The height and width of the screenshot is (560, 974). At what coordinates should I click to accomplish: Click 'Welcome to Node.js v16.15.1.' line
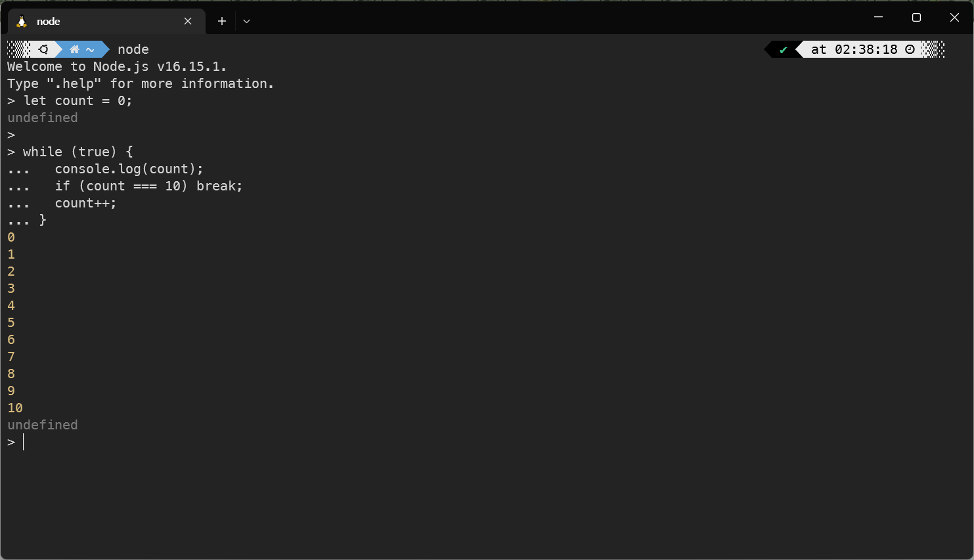point(117,66)
